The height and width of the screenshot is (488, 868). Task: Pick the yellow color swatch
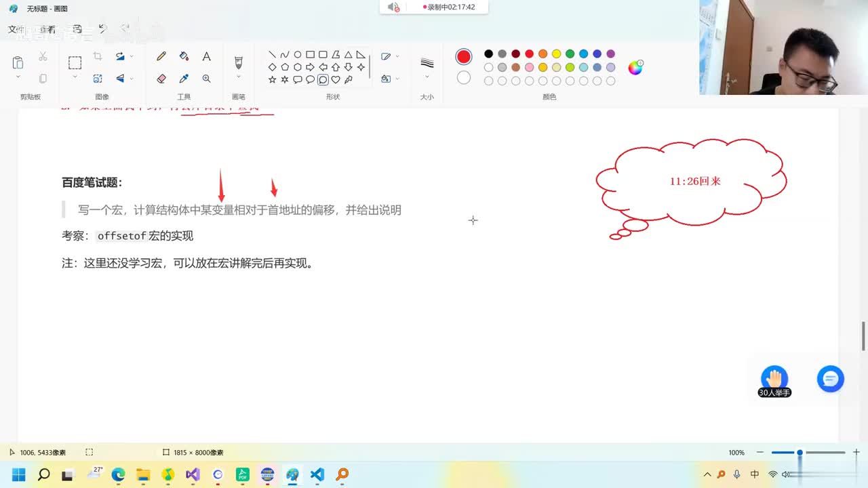(x=556, y=54)
